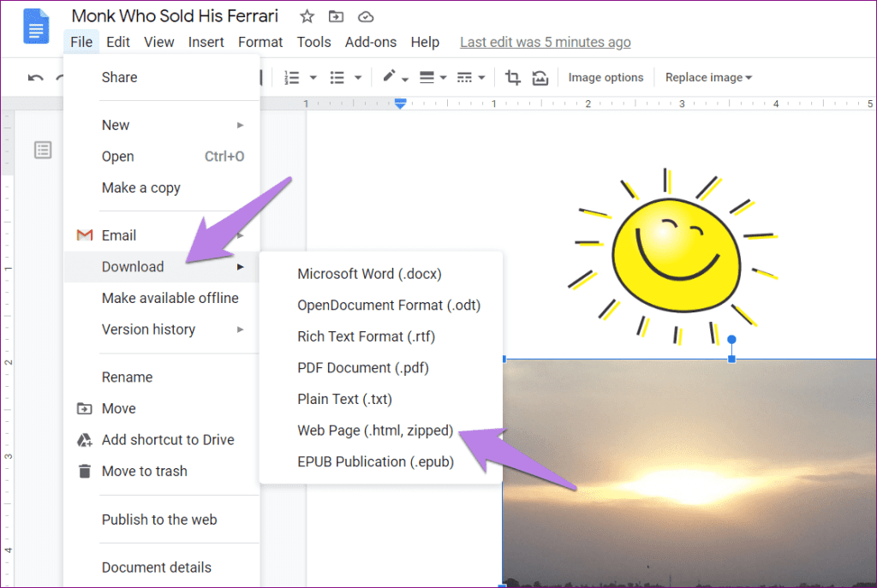Open the Add-ons menu
Image resolution: width=877 pixels, height=588 pixels.
[x=370, y=41]
